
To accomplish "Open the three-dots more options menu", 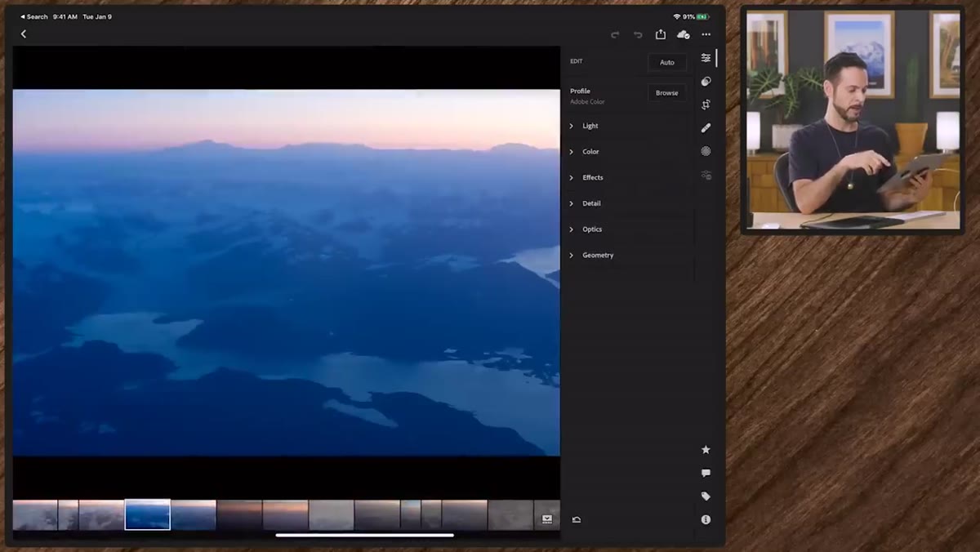I will click(x=706, y=34).
